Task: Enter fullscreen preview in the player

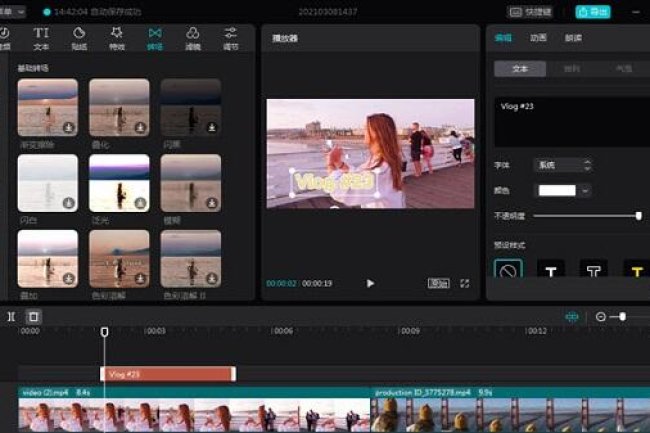Action: [x=465, y=283]
